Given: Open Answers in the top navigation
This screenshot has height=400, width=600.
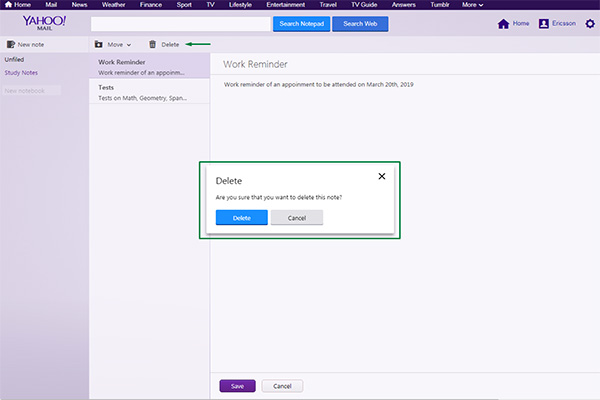Looking at the screenshot, I should [x=403, y=5].
